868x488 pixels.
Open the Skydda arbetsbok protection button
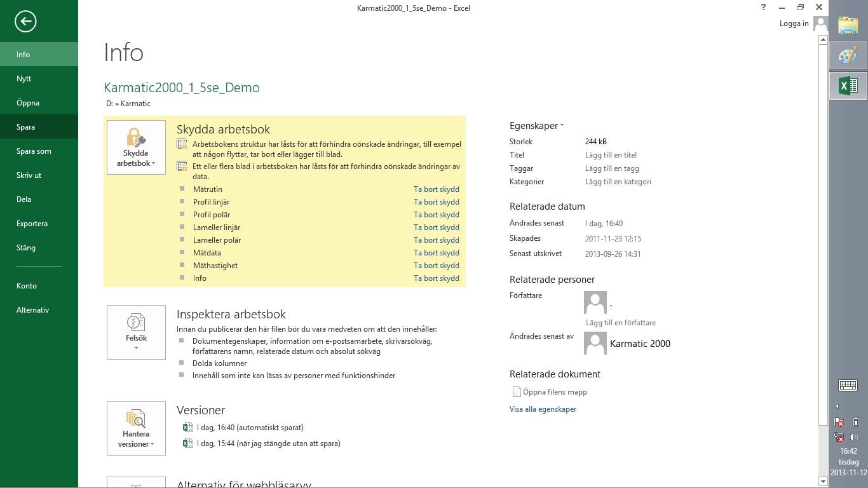tap(136, 147)
